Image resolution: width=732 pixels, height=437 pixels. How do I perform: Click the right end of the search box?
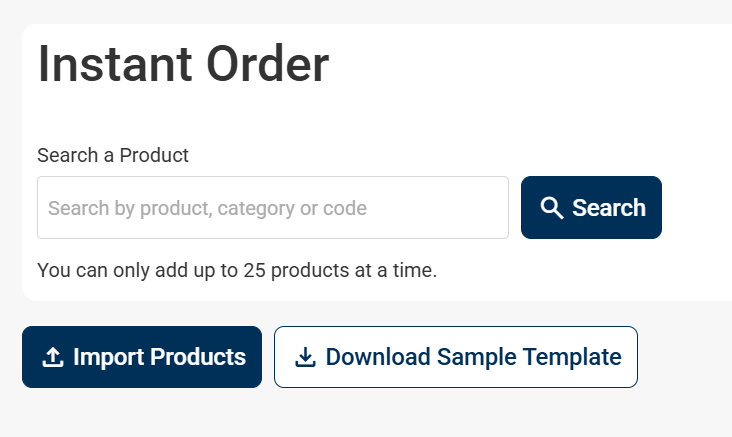(x=490, y=208)
